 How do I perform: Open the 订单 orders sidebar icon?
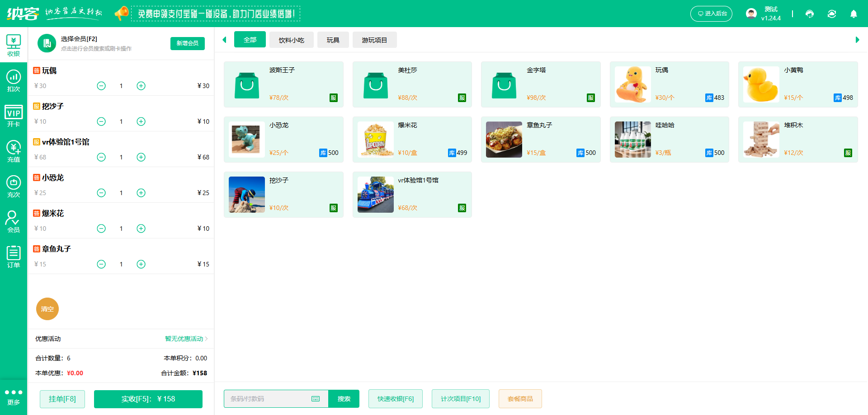tap(14, 257)
